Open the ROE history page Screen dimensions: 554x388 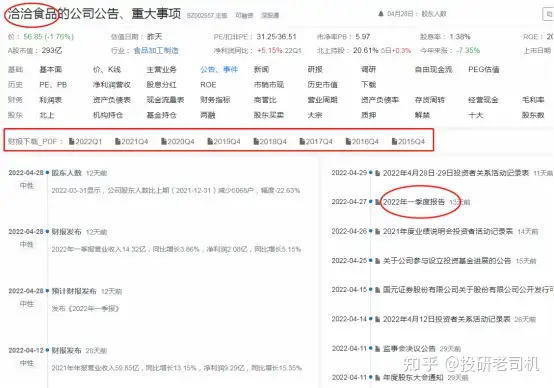(208, 85)
